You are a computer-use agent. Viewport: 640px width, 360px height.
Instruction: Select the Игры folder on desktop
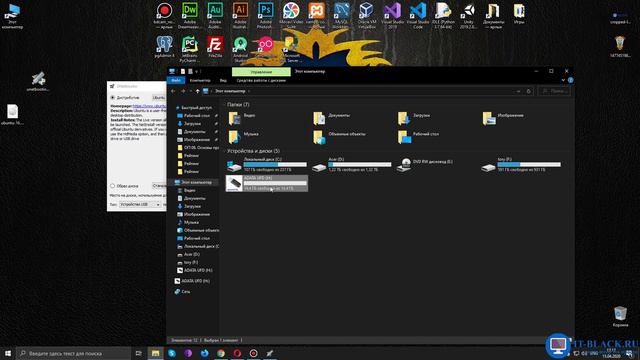519,13
